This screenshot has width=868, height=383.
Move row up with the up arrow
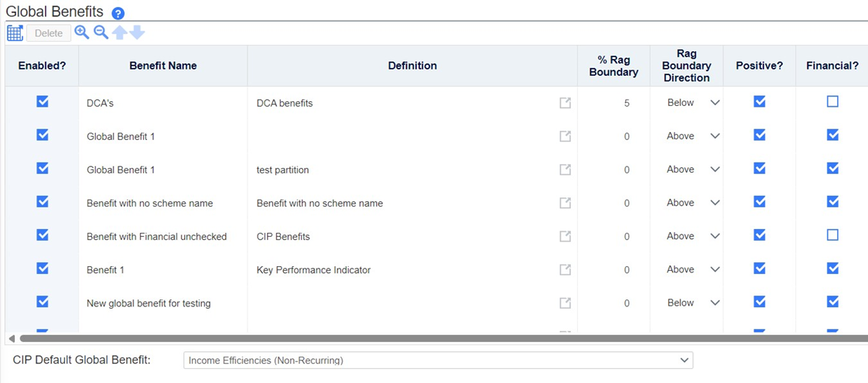tap(119, 32)
